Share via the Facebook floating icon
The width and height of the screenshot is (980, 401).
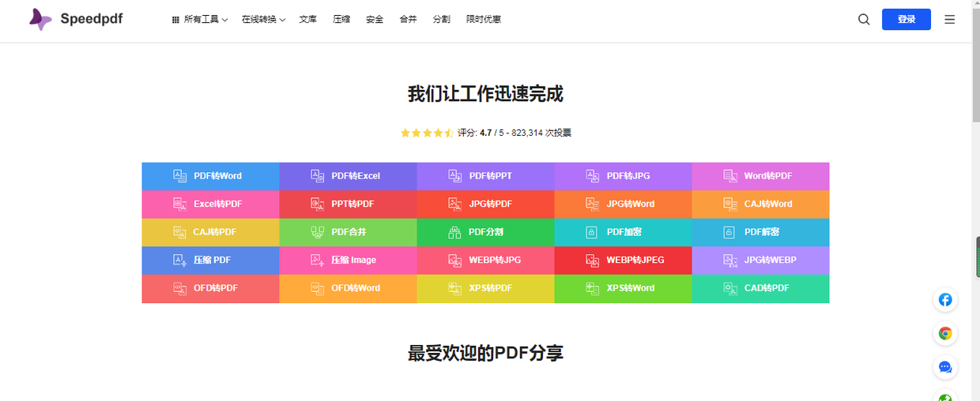click(945, 300)
